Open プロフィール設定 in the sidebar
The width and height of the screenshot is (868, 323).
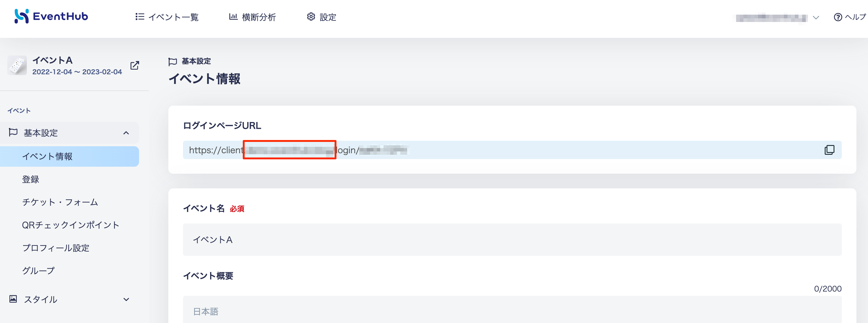[56, 248]
